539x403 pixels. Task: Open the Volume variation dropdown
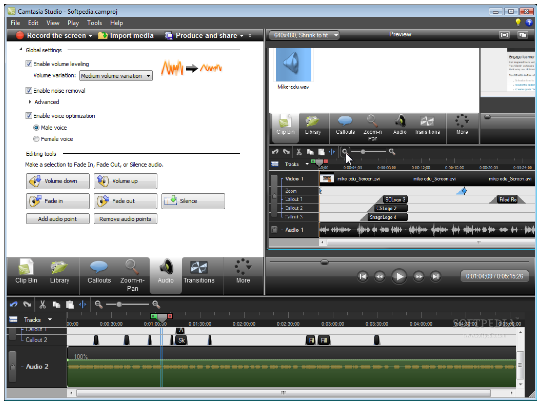[116, 76]
